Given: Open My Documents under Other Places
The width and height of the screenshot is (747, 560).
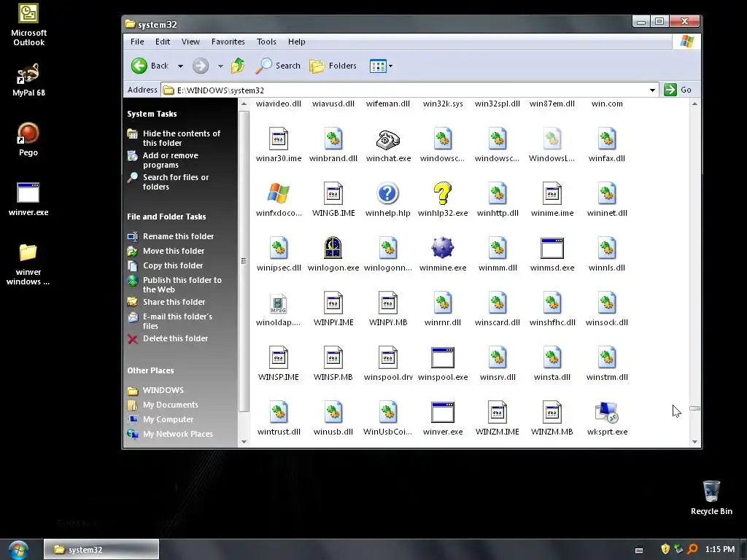Looking at the screenshot, I should click(x=171, y=405).
